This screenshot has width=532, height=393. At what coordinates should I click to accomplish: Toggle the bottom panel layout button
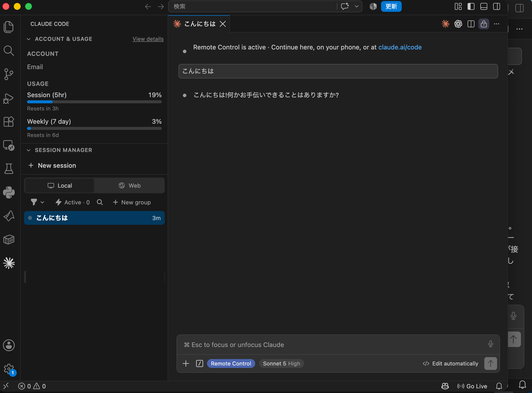click(484, 6)
